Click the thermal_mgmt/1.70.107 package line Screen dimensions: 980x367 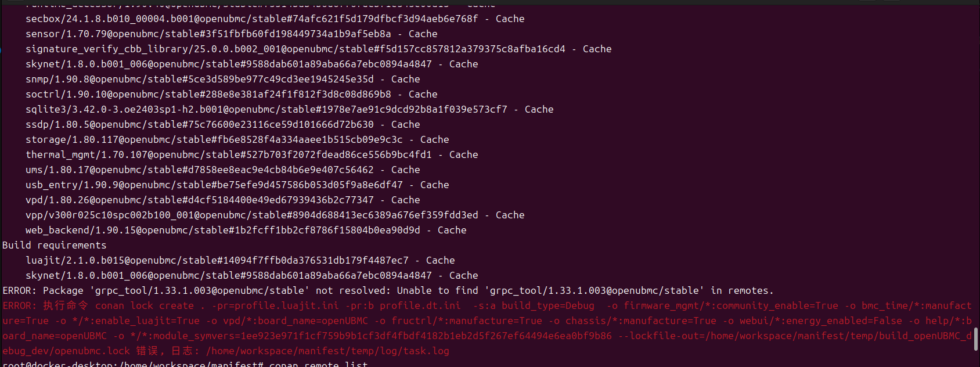point(228,154)
